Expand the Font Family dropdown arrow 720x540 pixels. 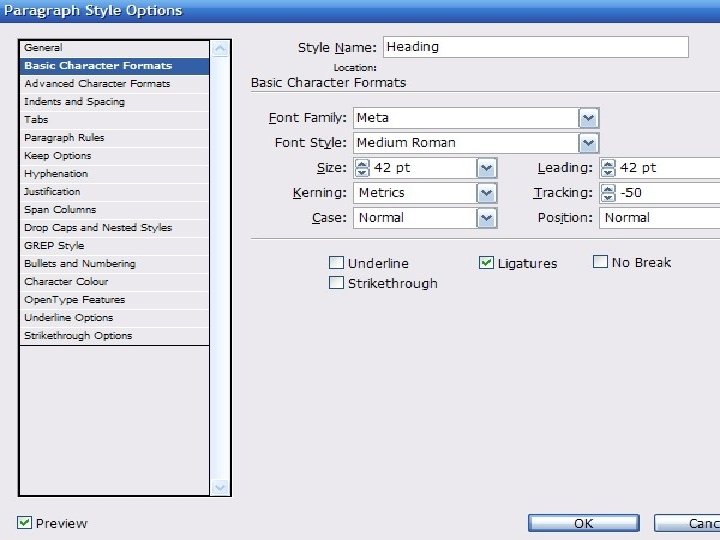point(589,118)
